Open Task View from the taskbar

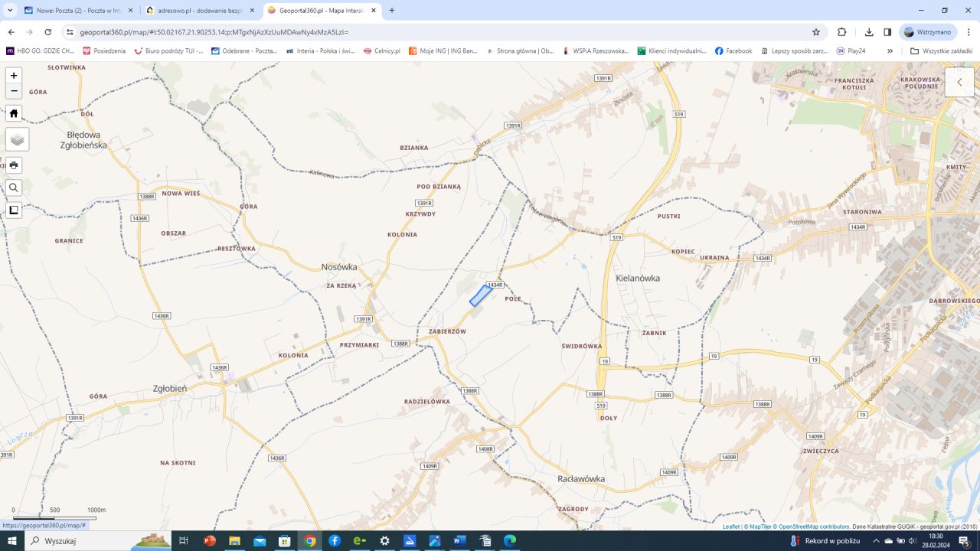click(x=183, y=541)
